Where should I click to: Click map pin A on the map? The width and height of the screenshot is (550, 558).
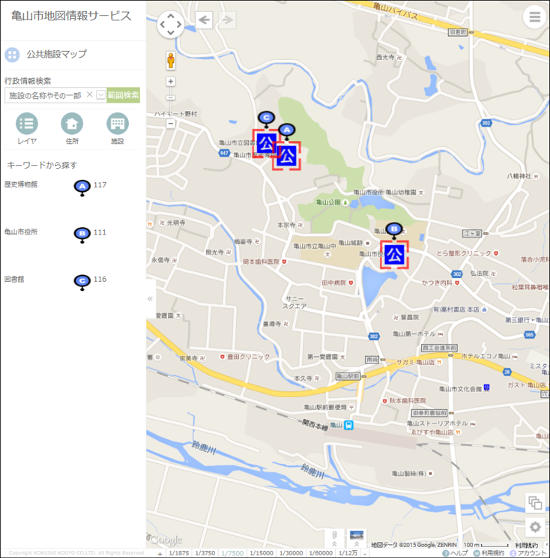click(x=287, y=131)
